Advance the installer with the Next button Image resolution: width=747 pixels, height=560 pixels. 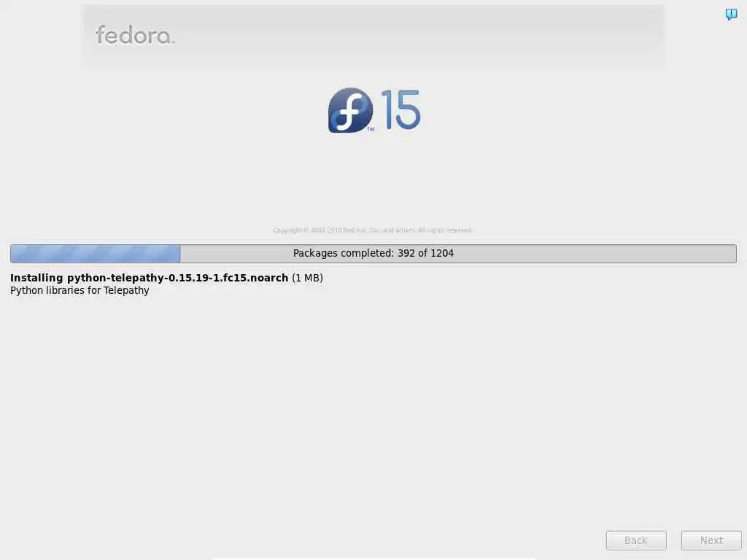[711, 540]
